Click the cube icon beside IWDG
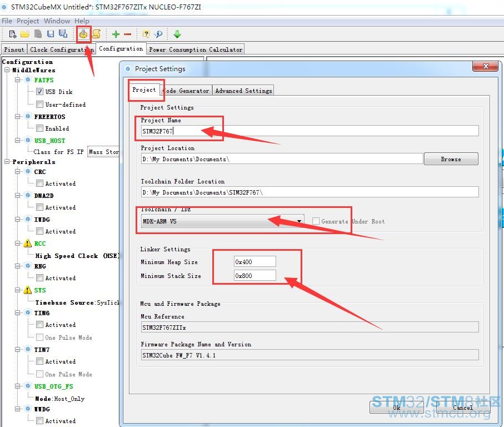The image size is (504, 427). pos(28,219)
